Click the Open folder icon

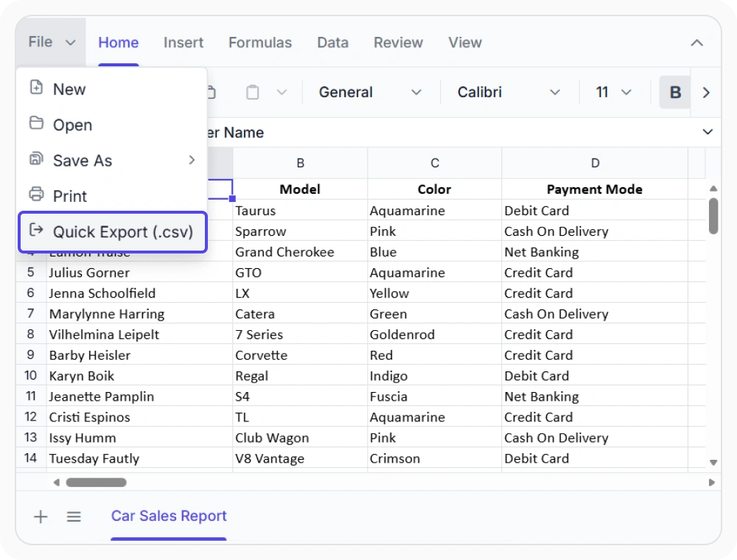(x=36, y=123)
